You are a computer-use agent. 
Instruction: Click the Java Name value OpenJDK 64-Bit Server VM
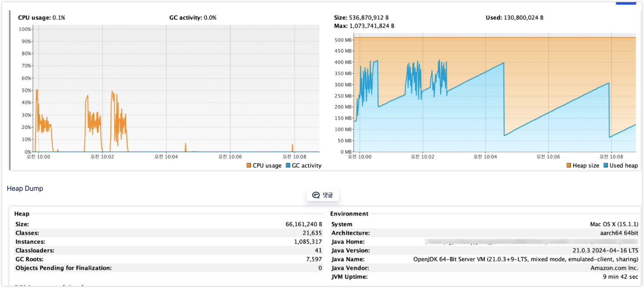[526, 259]
